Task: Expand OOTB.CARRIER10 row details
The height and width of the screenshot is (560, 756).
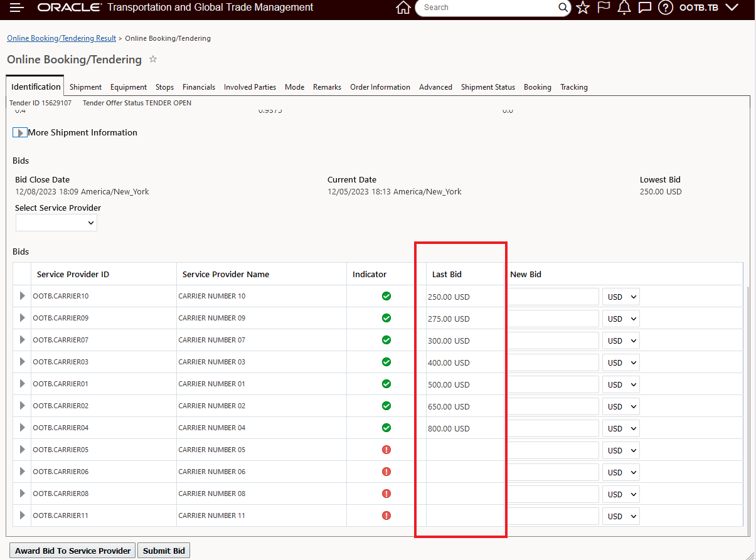Action: point(23,296)
